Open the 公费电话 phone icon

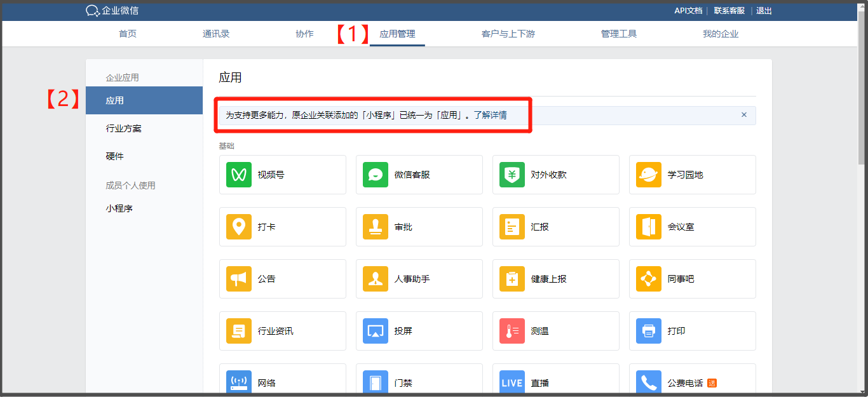[x=649, y=382]
